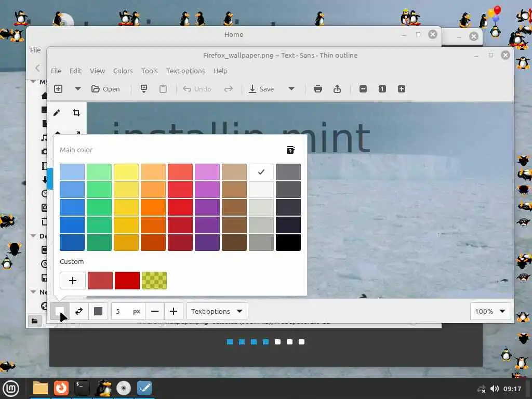Viewport: 532px width, 399px height.
Task: Select the Pencil tool in the side panel
Action: pyautogui.click(x=57, y=113)
